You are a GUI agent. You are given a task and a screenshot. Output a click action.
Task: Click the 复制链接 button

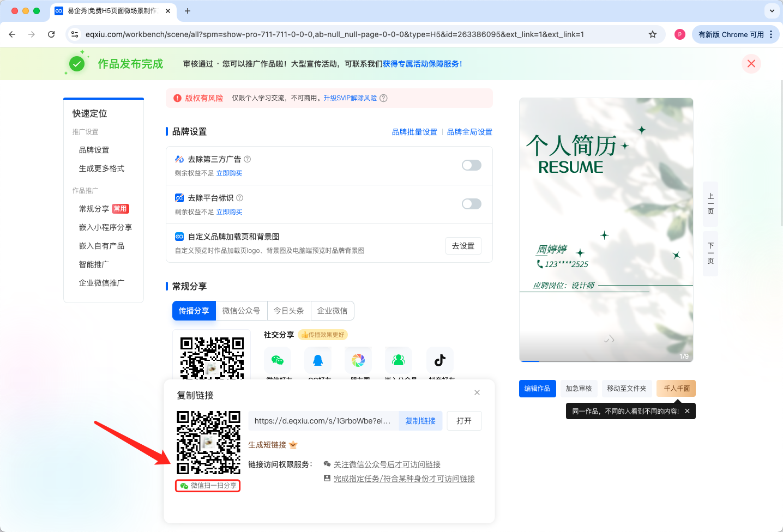pos(420,421)
